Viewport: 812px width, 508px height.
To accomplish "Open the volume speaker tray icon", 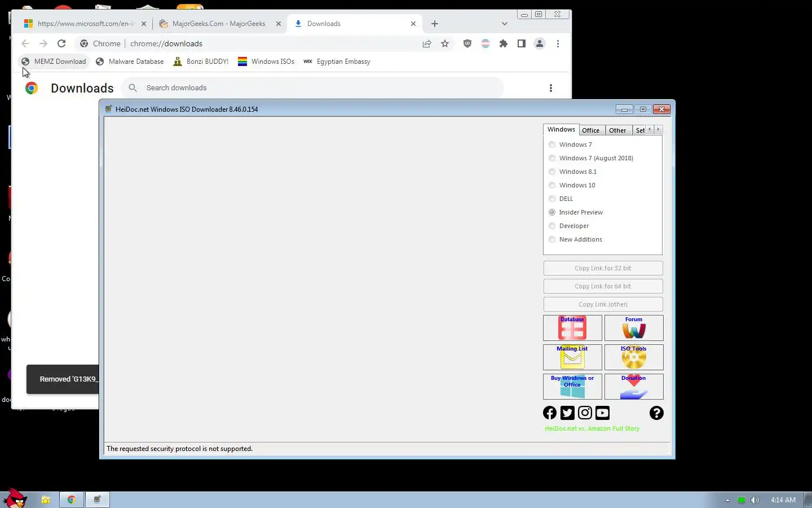I will pos(755,500).
